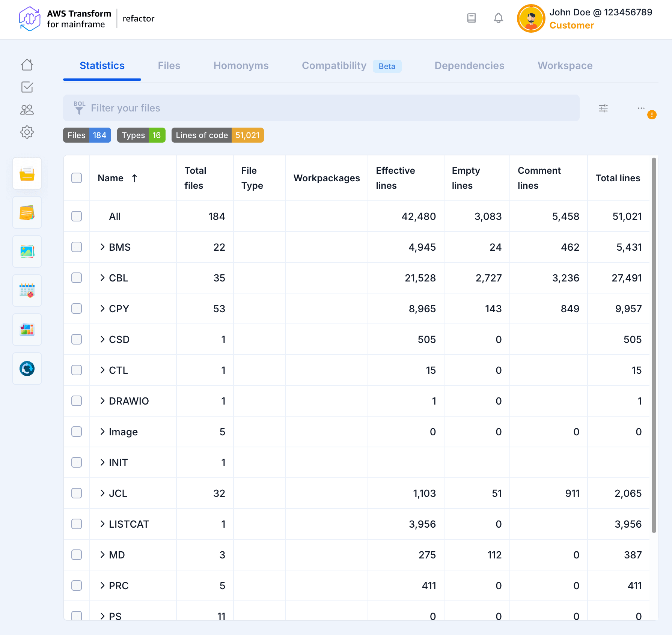Open the settings gear icon
Screen dimensions: 672x635
(27, 132)
